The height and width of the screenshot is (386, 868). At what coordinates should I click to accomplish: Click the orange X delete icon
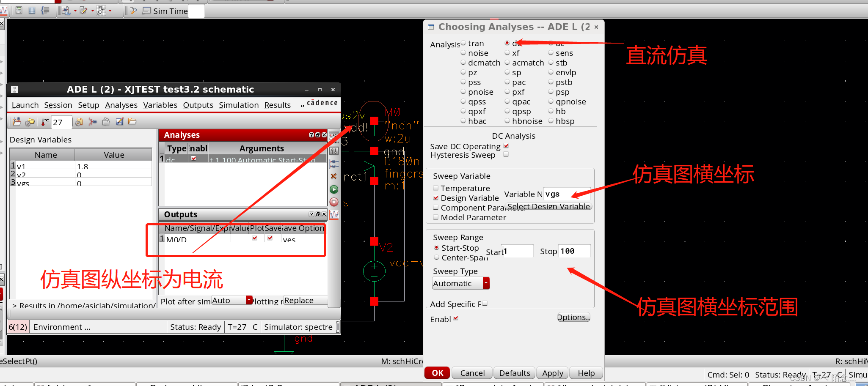334,176
